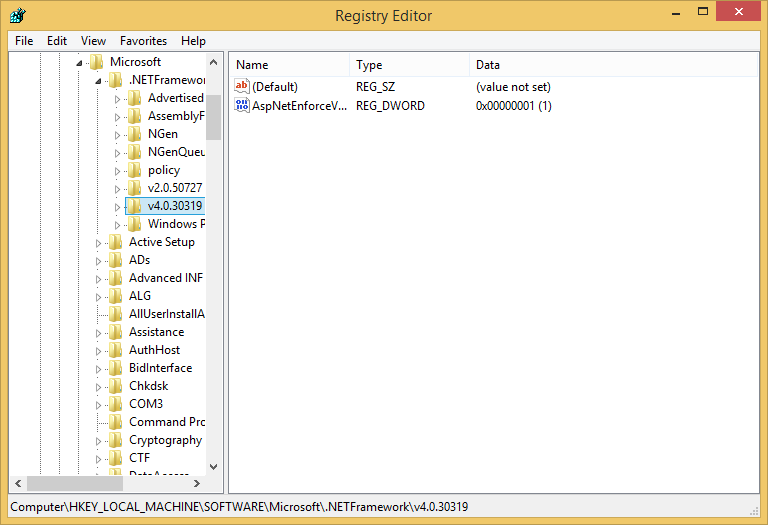Click the BidInterface folder icon
Screen dimensions: 768x525
pyautogui.click(x=116, y=368)
